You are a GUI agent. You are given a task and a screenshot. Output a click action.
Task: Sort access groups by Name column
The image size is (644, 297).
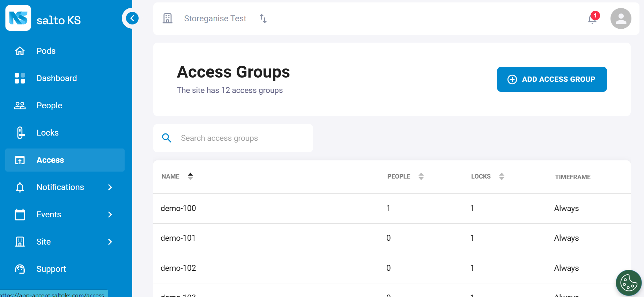click(190, 176)
